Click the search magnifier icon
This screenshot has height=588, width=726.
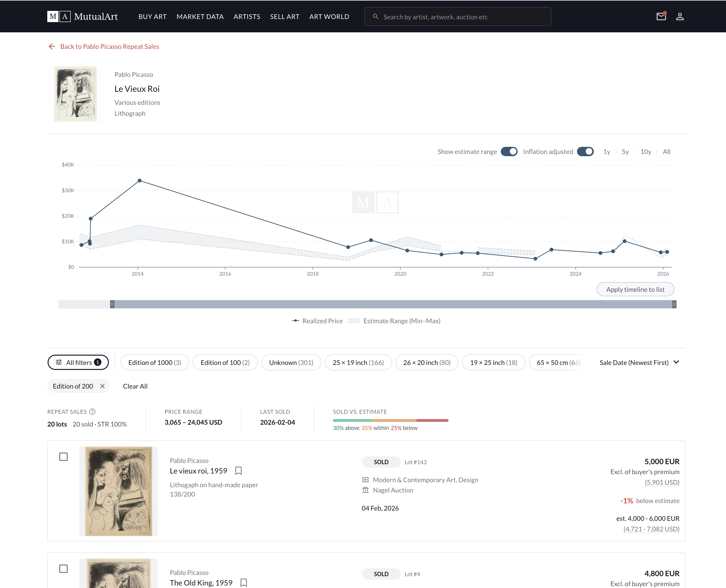coord(375,16)
